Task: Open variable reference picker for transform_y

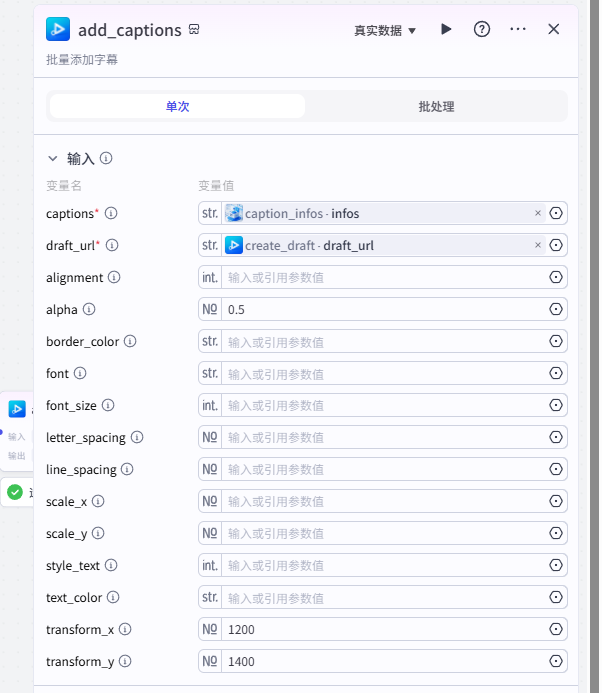Action: (556, 661)
